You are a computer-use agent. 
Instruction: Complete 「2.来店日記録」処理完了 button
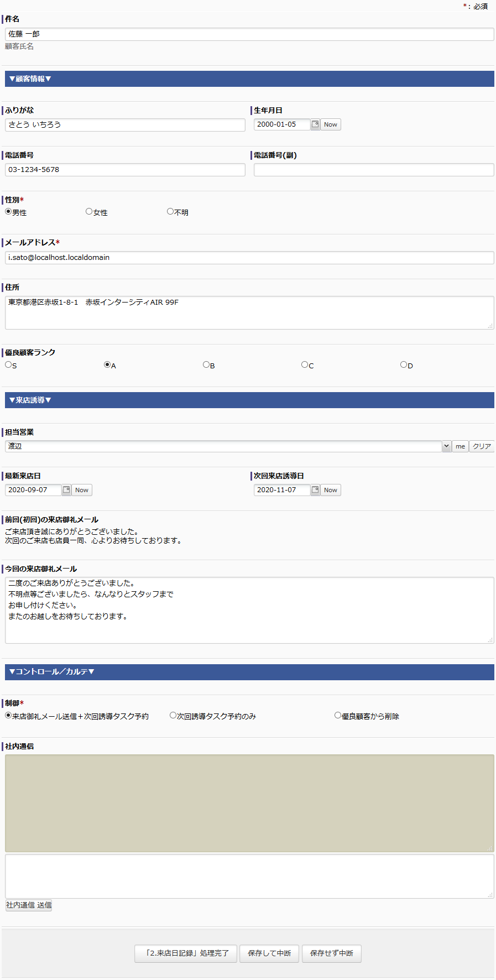(186, 953)
